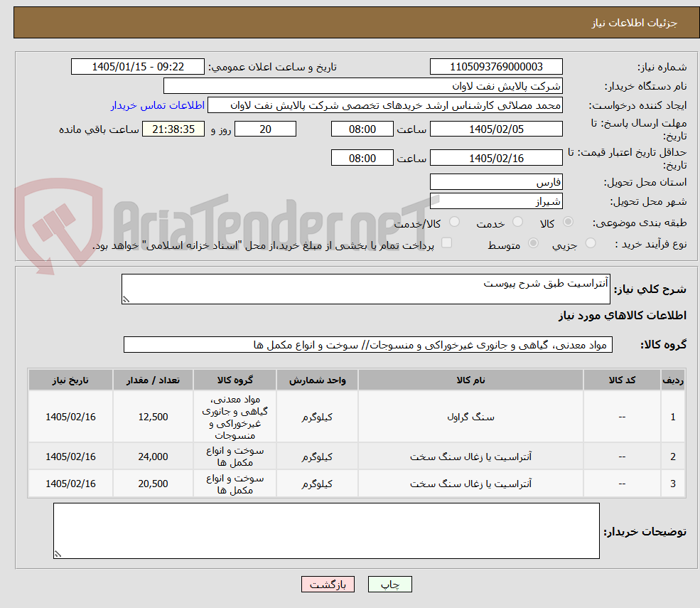Click the buyer organization name field
This screenshot has height=608, width=700.
point(363,86)
